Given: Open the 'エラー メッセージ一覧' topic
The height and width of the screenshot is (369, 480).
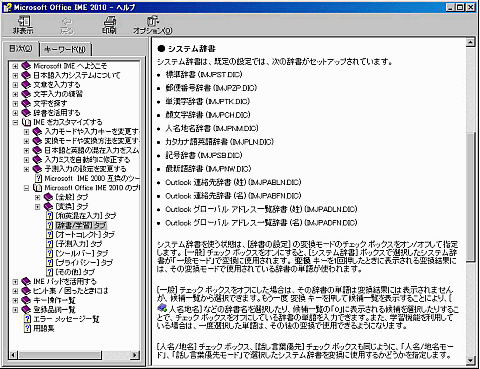Looking at the screenshot, I should coord(66,319).
